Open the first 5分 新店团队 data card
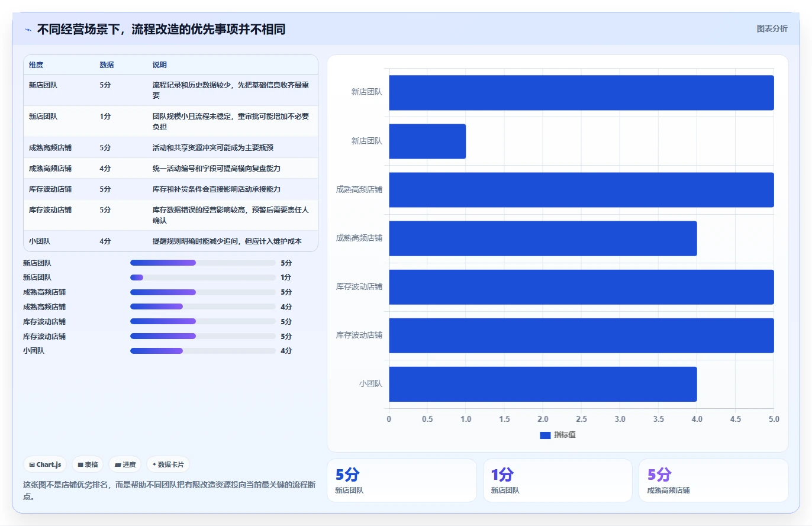Image resolution: width=812 pixels, height=526 pixels. pos(402,480)
